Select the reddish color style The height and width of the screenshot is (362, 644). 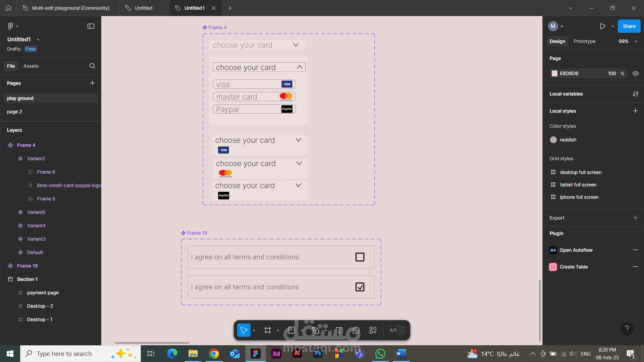tap(568, 140)
